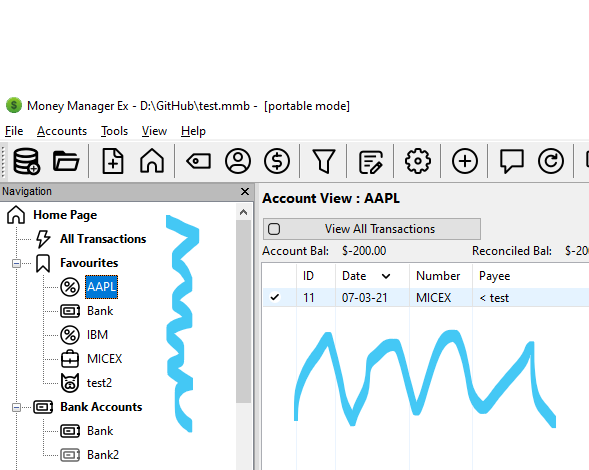Select Bank under Bank Accounts
Screen dimensions: 589x470
(100, 431)
